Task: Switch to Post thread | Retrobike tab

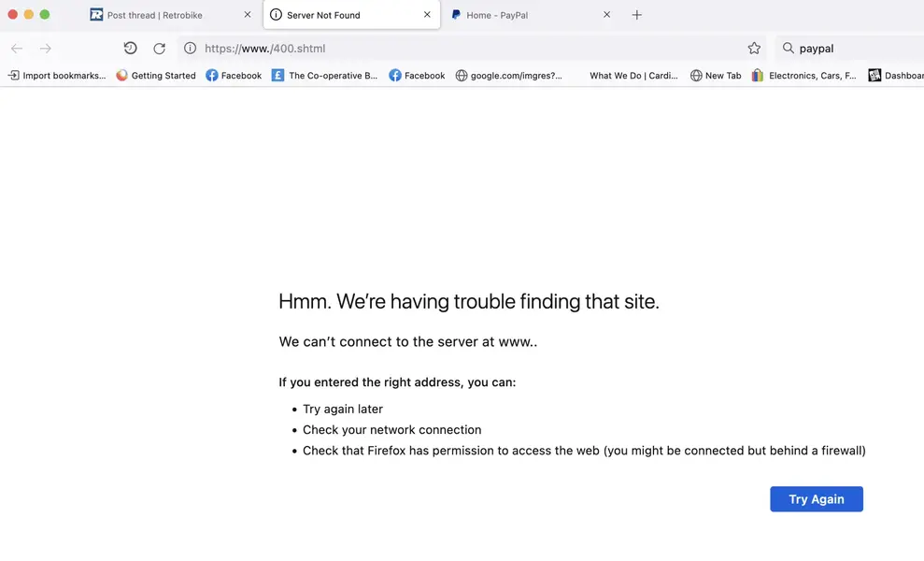Action: (x=172, y=15)
